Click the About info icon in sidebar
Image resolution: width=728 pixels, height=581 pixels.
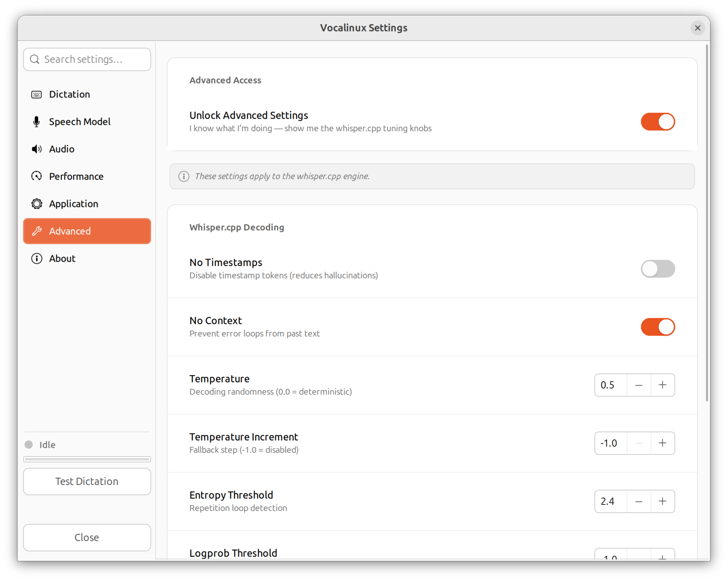[x=37, y=259]
